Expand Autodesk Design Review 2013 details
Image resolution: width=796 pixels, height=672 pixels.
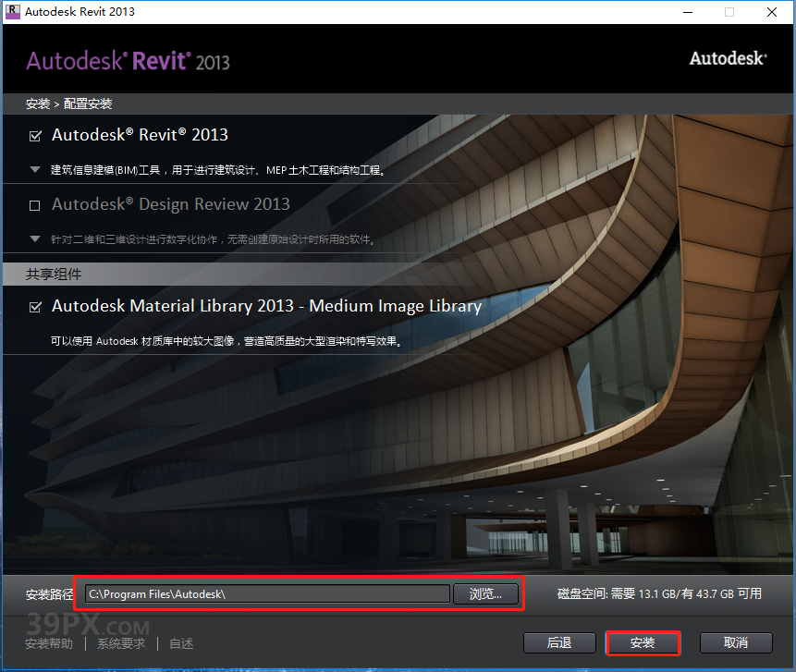(x=35, y=240)
